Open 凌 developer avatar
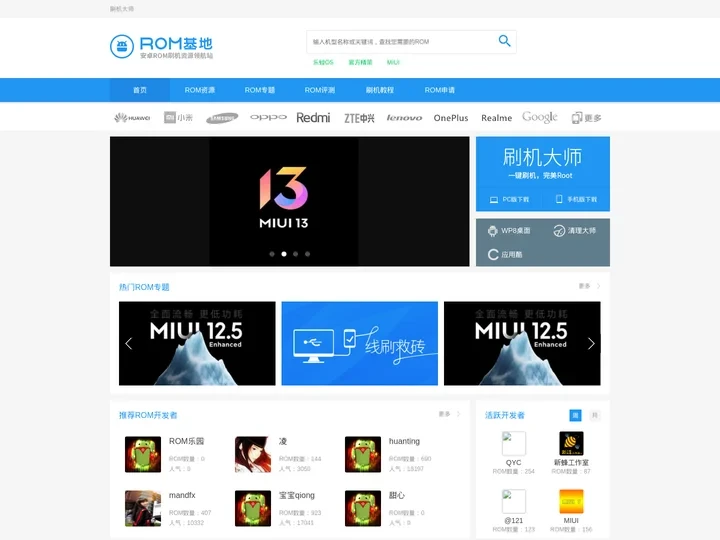720x540 pixels. coord(253,454)
